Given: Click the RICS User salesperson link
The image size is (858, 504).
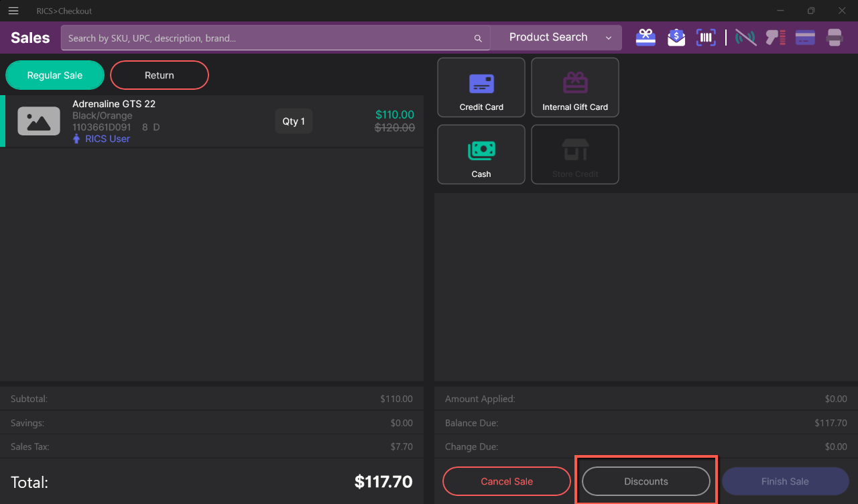Looking at the screenshot, I should tap(101, 139).
